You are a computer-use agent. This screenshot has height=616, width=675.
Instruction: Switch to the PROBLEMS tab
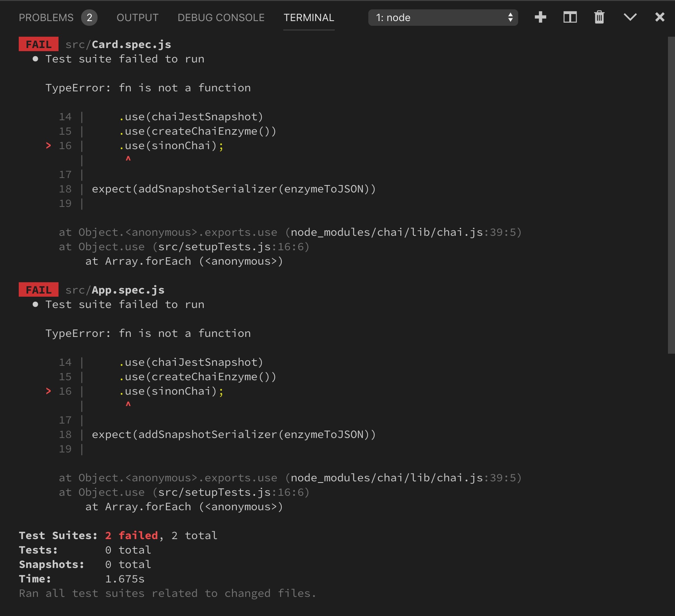point(46,17)
